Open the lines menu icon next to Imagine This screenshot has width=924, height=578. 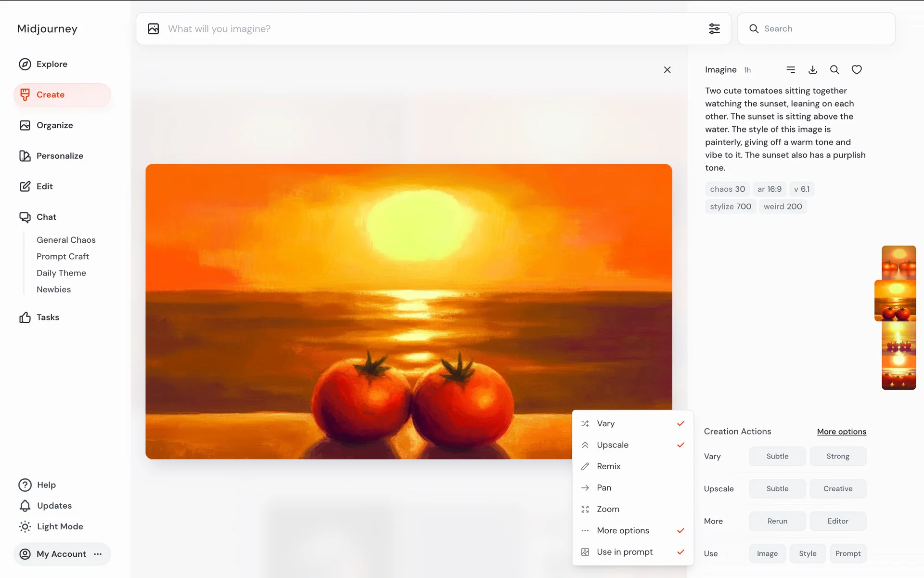[791, 70]
